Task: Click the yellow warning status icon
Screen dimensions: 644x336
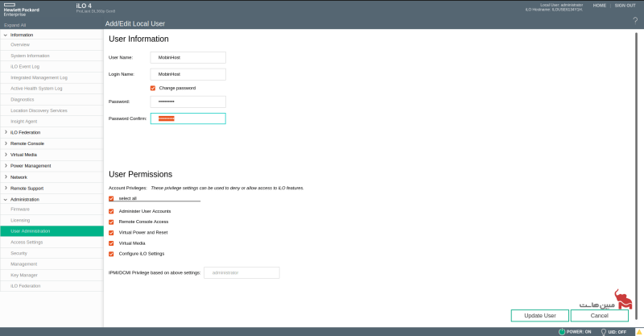Action: tap(639, 331)
